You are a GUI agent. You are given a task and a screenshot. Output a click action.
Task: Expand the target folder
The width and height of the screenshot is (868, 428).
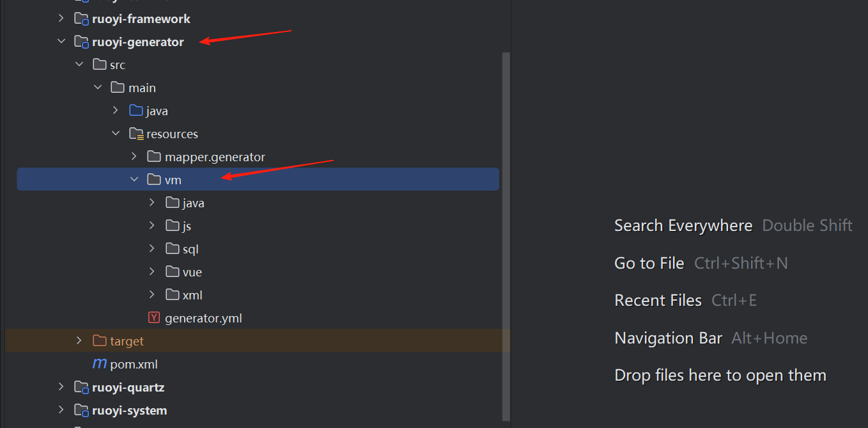[x=79, y=341]
